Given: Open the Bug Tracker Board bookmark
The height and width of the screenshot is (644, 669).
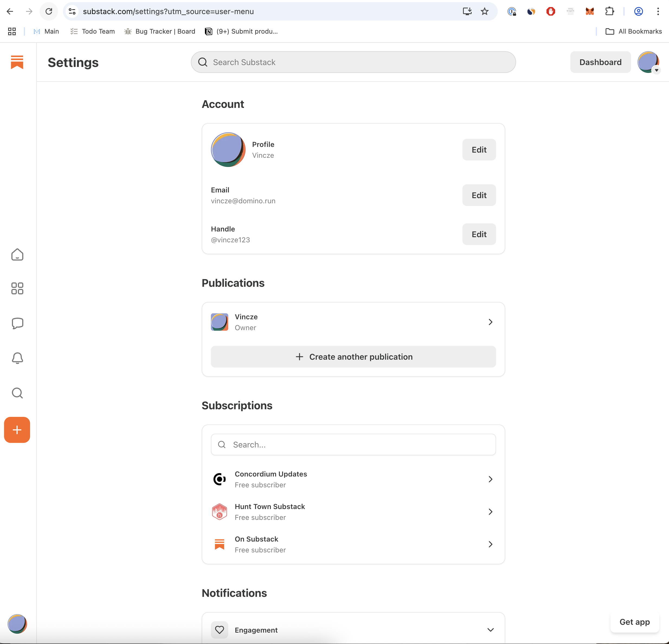Looking at the screenshot, I should (159, 31).
